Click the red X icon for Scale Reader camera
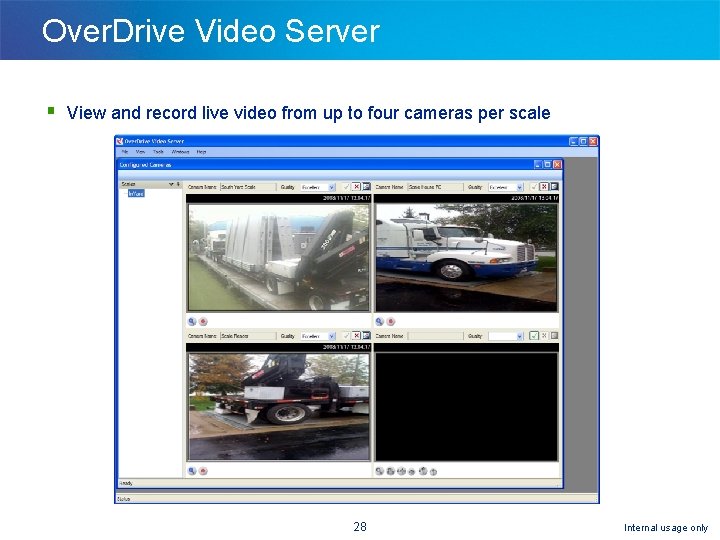This screenshot has width=720, height=540. [x=356, y=336]
